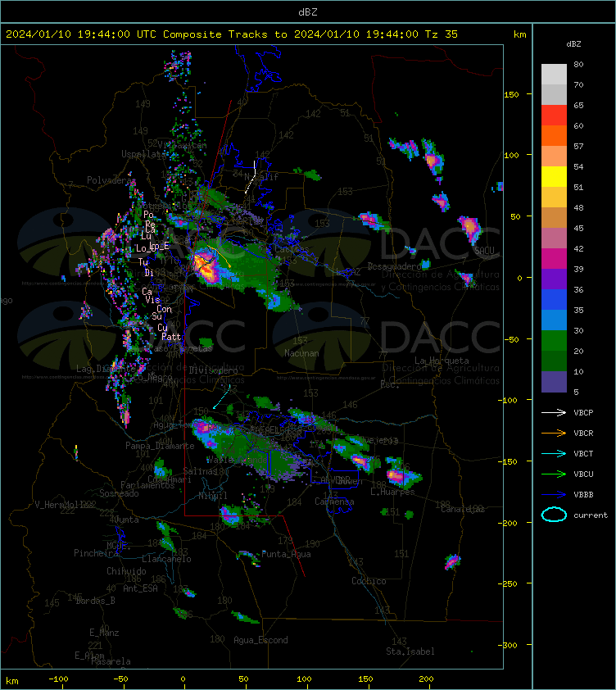Click the 'Patt' station label
The image size is (616, 690).
pyautogui.click(x=171, y=337)
